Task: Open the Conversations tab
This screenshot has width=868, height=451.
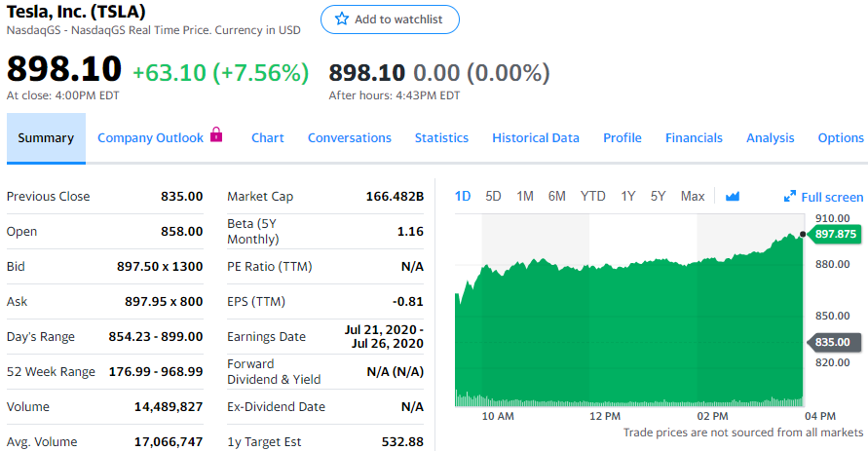Action: (349, 138)
